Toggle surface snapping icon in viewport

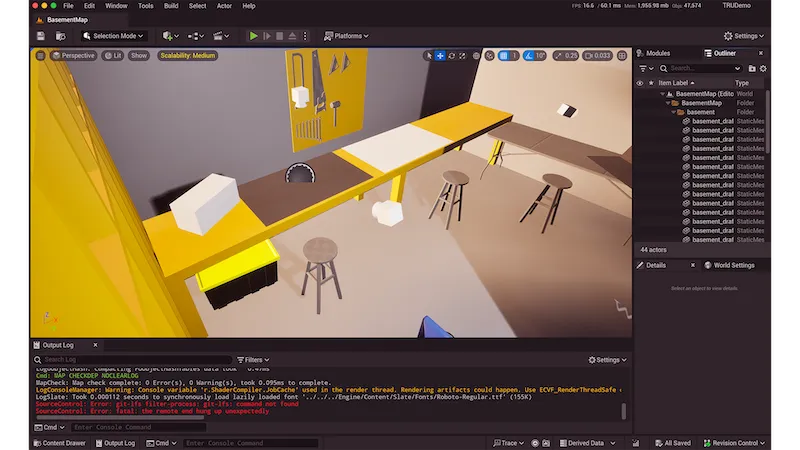coord(490,56)
